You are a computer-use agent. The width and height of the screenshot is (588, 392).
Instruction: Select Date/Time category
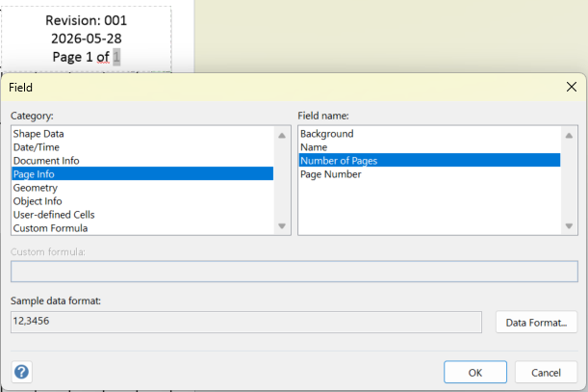(142, 147)
